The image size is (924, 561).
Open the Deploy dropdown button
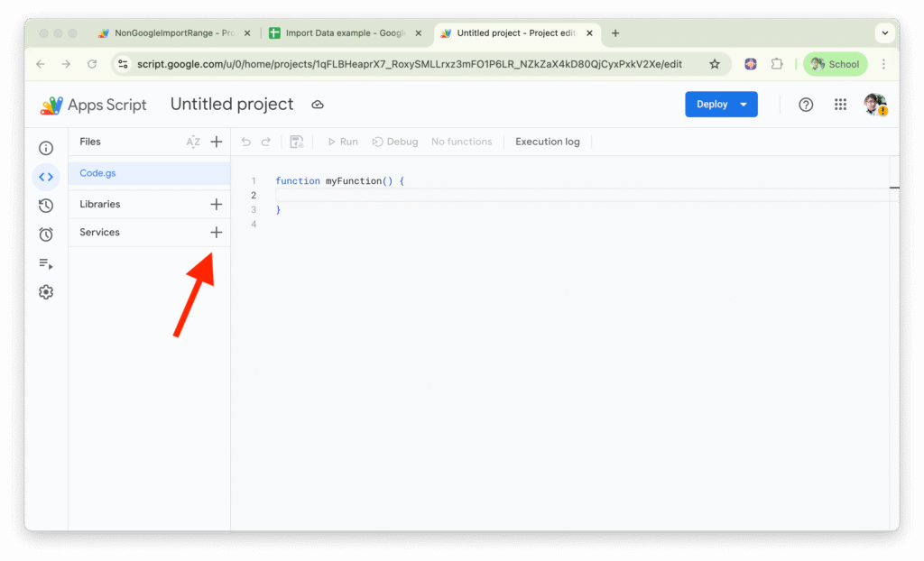(721, 105)
